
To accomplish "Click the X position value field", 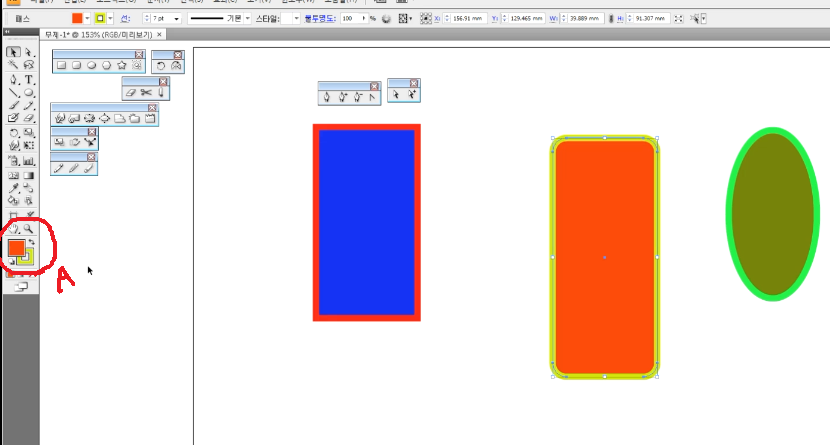I will [467, 19].
